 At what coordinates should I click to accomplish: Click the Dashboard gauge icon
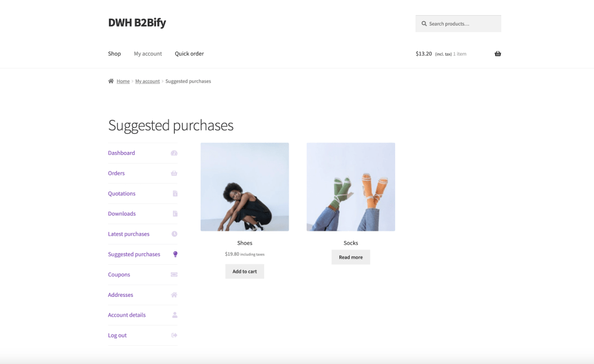pos(174,153)
